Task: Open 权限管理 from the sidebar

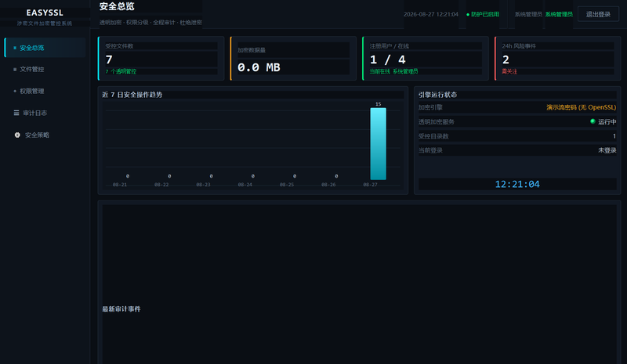Action: click(45, 91)
